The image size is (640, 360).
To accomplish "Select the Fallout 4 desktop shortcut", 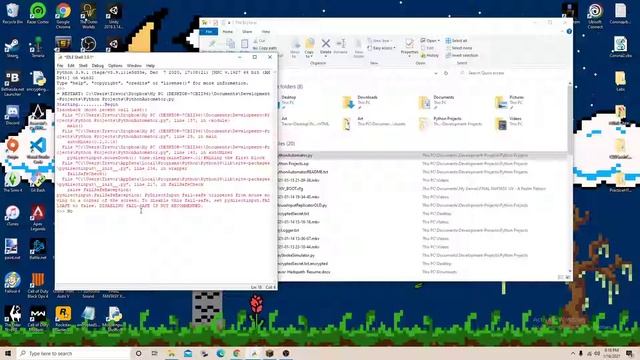I will pos(12,282).
